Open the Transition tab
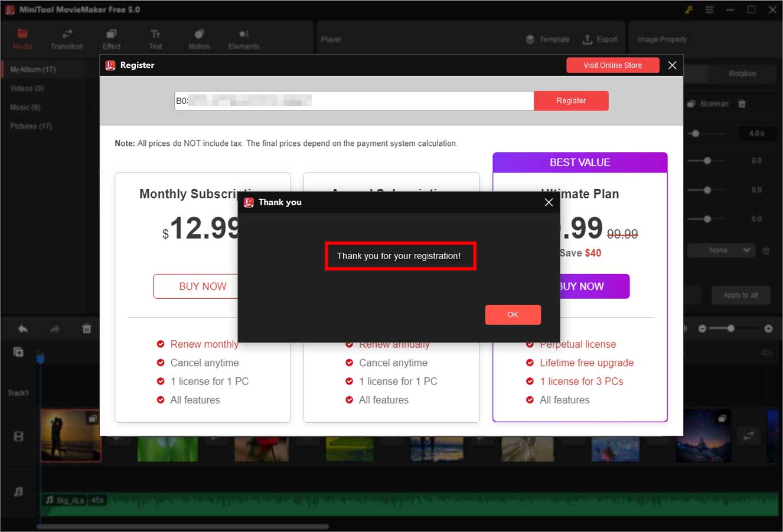 (67, 39)
